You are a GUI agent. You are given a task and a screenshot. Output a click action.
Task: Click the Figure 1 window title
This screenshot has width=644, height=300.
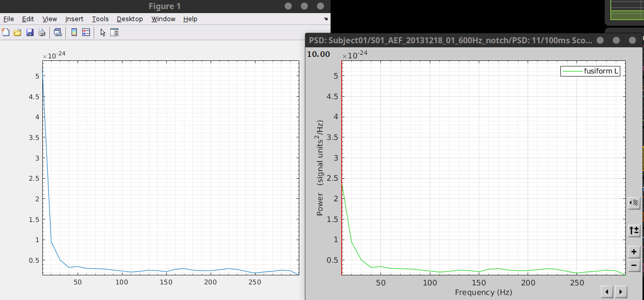point(165,6)
